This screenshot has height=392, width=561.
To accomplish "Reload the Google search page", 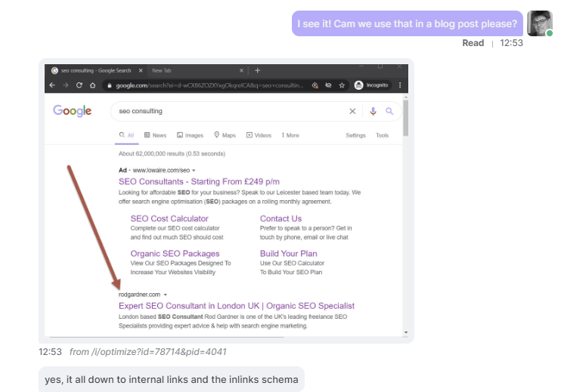I will pos(79,85).
